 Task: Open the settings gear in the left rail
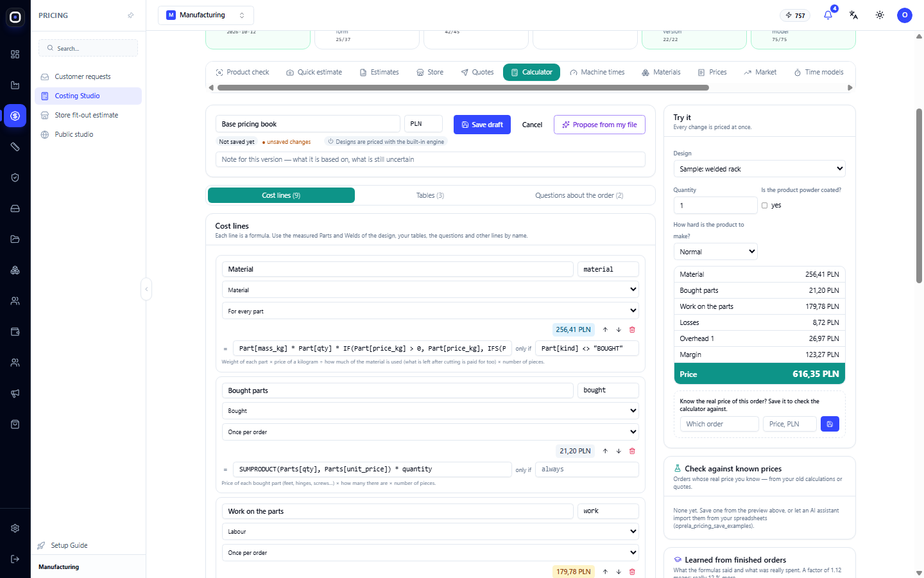click(x=15, y=528)
